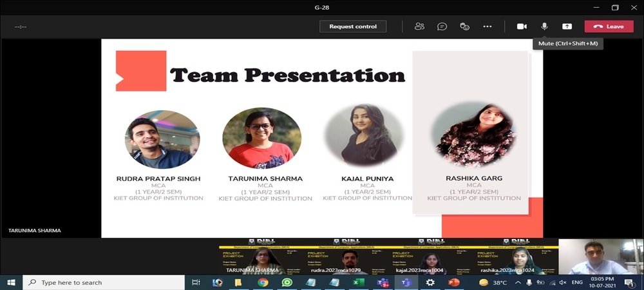This screenshot has width=644, height=290.
Task: Click the Request control button
Action: (353, 26)
